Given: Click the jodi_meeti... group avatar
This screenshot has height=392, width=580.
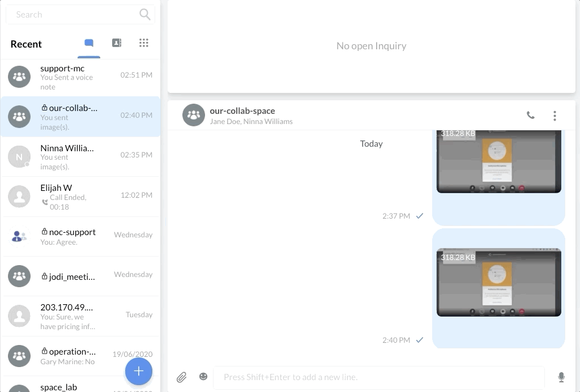Looking at the screenshot, I should pos(19,276).
